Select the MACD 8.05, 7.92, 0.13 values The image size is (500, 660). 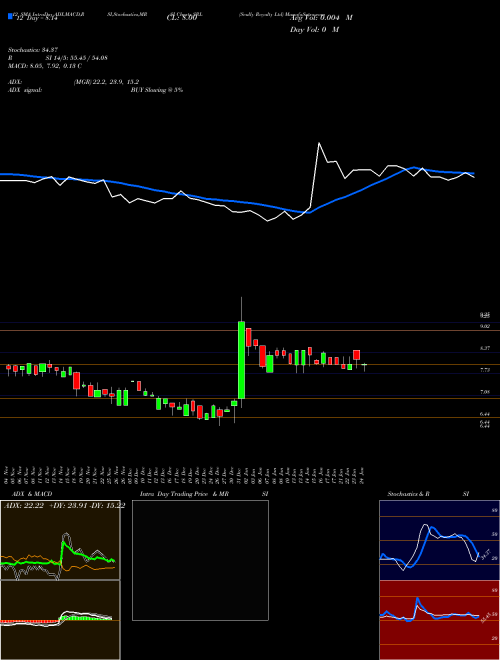pyautogui.click(x=45, y=66)
